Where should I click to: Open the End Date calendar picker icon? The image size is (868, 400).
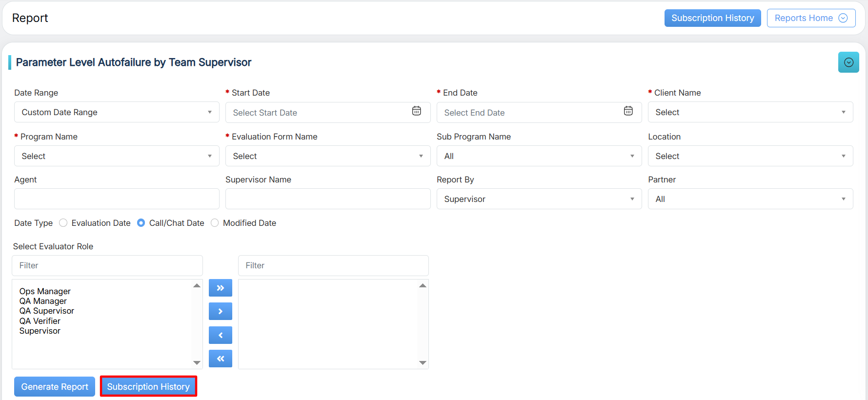click(628, 111)
